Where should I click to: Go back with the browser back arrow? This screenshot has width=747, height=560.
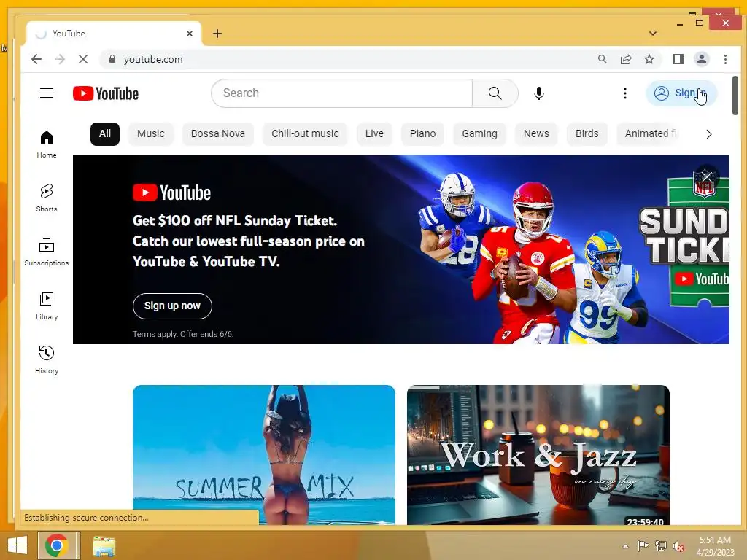tap(36, 60)
